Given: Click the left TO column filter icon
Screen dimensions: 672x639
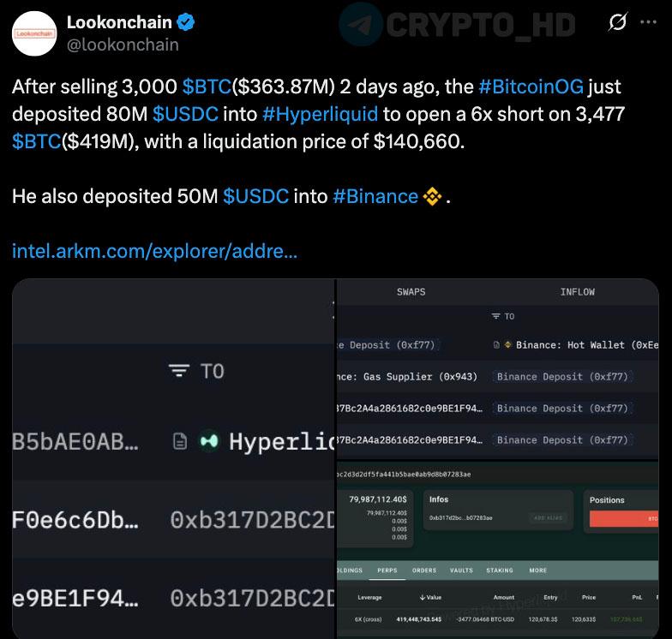Looking at the screenshot, I should click(178, 370).
